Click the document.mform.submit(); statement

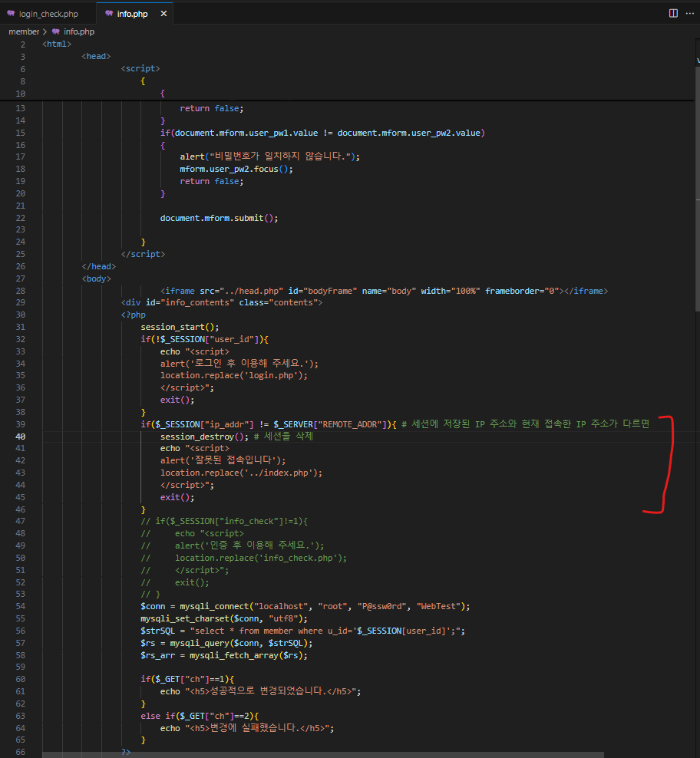220,218
